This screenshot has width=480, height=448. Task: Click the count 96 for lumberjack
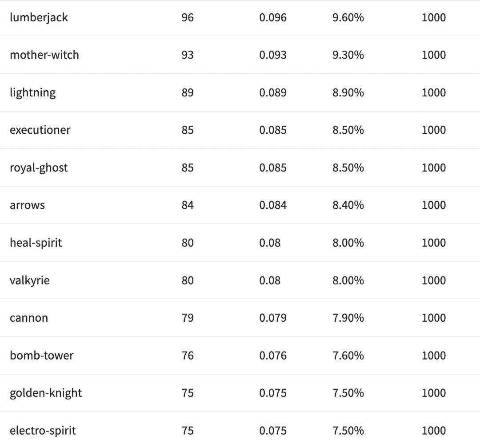click(188, 18)
